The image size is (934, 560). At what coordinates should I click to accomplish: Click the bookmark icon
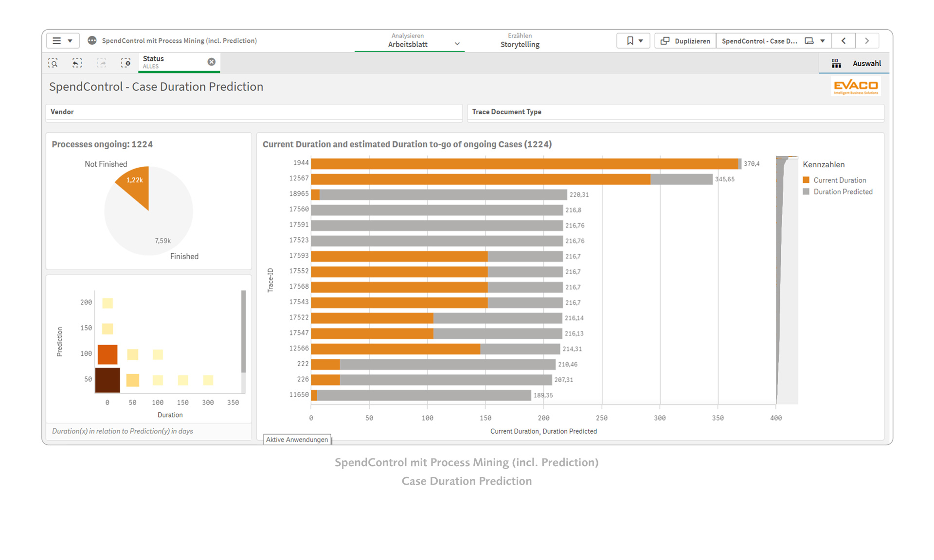click(630, 41)
